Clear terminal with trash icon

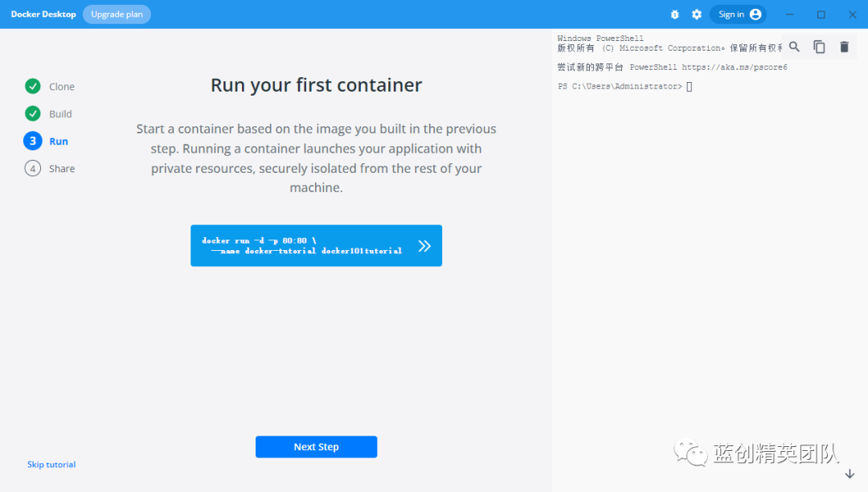844,47
